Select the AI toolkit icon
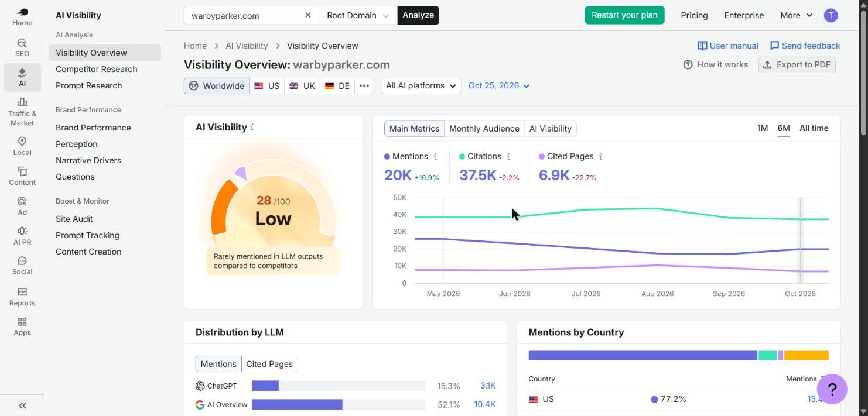The height and width of the screenshot is (416, 868). coord(22,77)
